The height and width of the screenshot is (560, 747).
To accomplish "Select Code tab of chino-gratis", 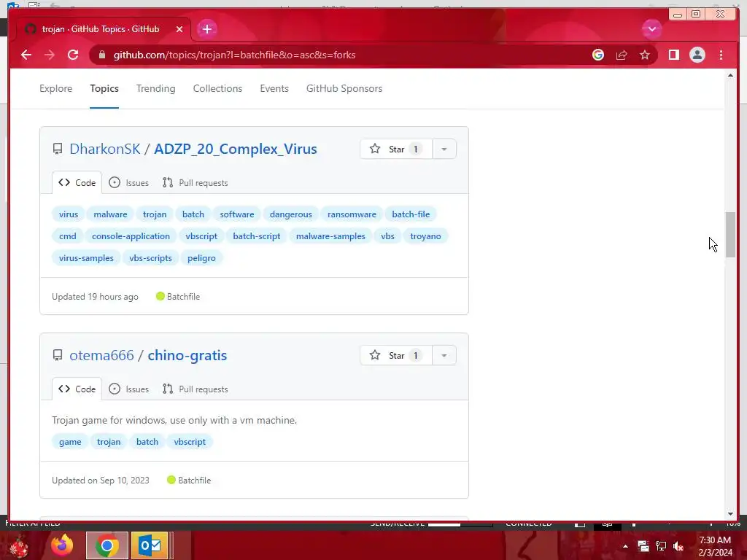I will click(77, 389).
